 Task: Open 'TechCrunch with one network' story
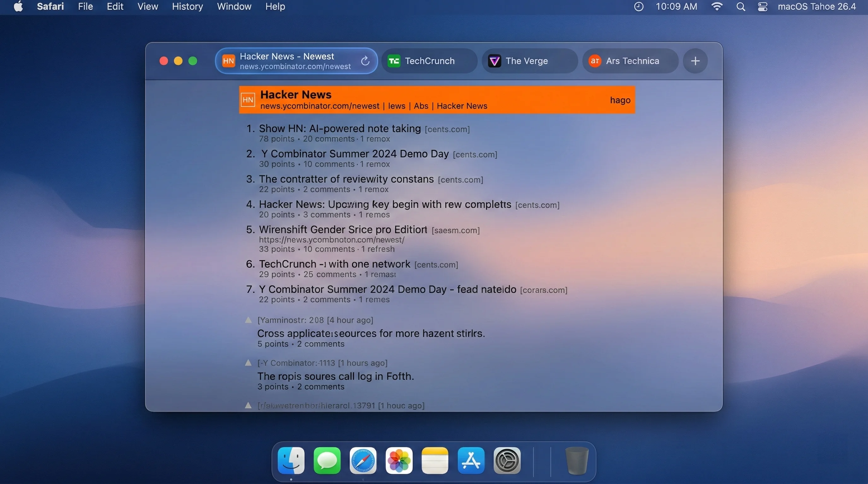tap(334, 264)
